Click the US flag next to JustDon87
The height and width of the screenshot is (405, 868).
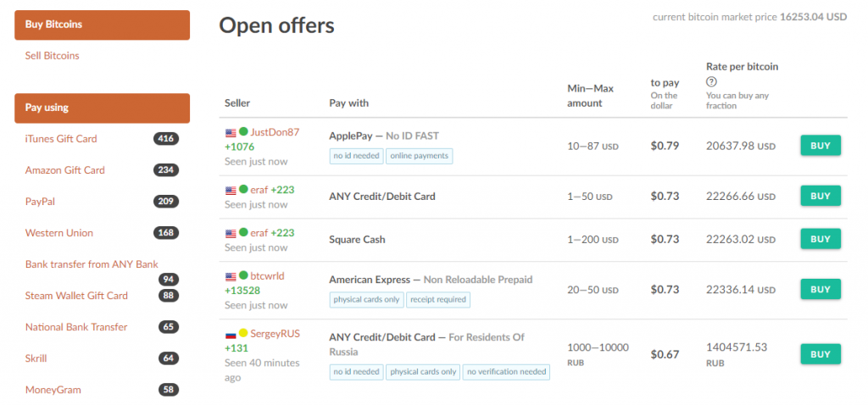[231, 133]
